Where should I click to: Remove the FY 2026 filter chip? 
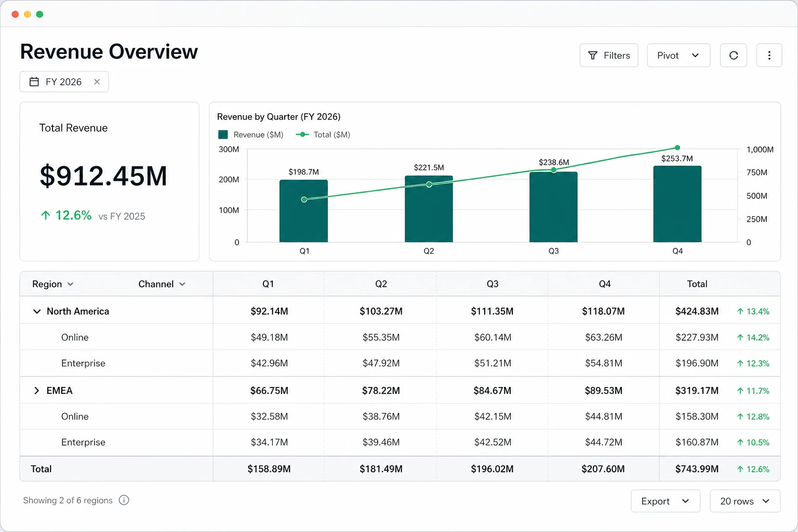tap(97, 82)
